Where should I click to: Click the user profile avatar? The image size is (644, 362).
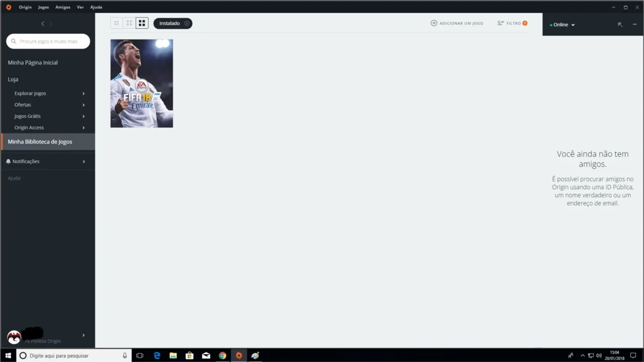[x=14, y=337]
